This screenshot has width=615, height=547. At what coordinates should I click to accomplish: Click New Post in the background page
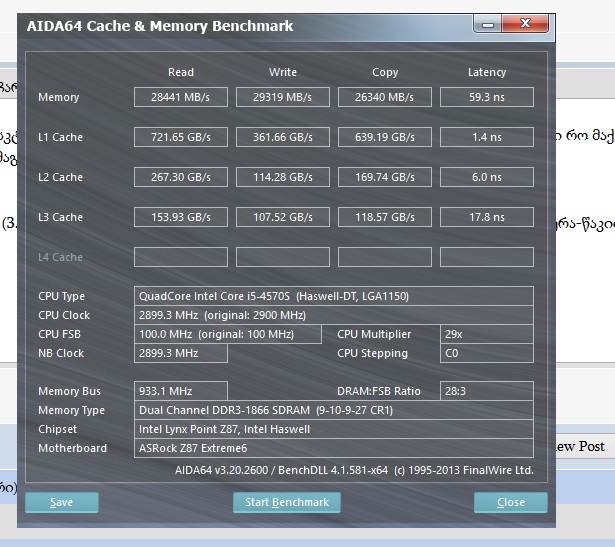click(x=580, y=446)
